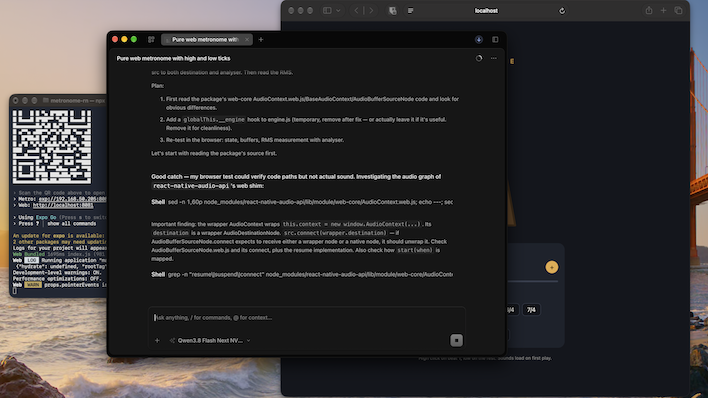Click the 'globalThis.__engine' inline code
Viewport: 708px width, 398px height.
[214, 120]
